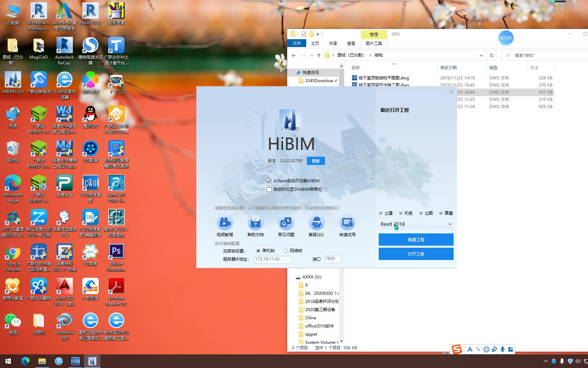This screenshot has height=368, width=588.
Task: Open Explorer 文件 menu tab
Action: (297, 43)
